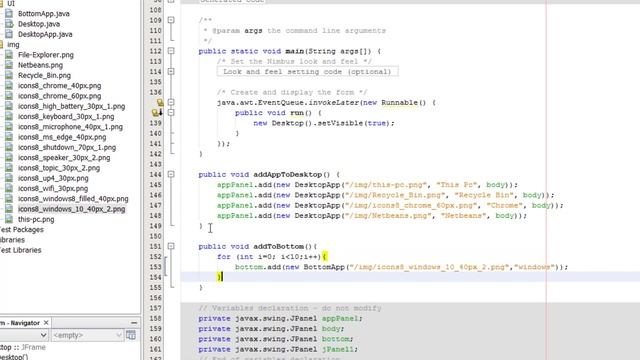Select icons8_microphone_40px_1.png file
Screen dimensions: 640x360
pyautogui.click(x=70, y=127)
